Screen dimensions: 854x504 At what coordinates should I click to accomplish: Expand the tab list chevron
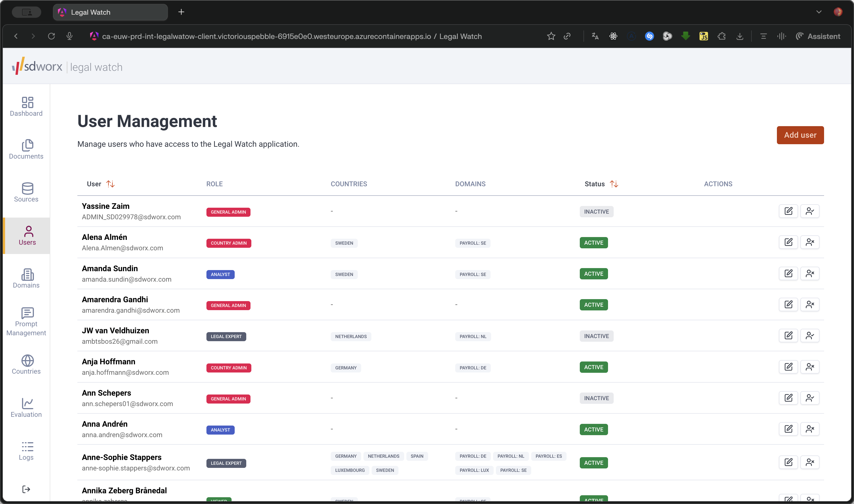(819, 12)
